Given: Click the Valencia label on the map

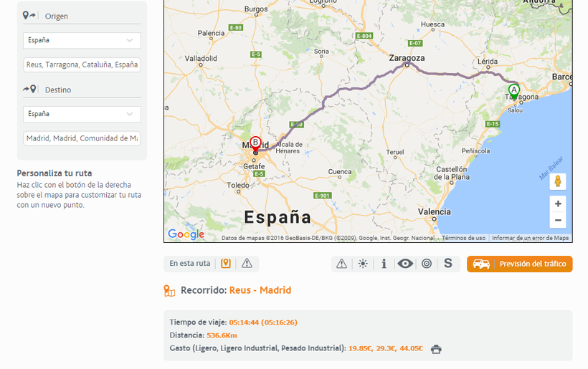Looking at the screenshot, I should (435, 211).
